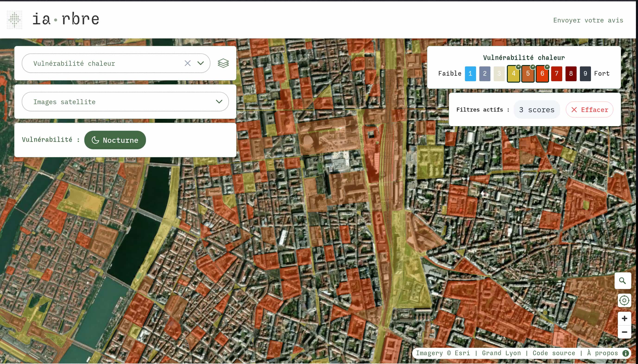638x364 pixels.
Task: Open the map search magnifier
Action: pos(622,280)
